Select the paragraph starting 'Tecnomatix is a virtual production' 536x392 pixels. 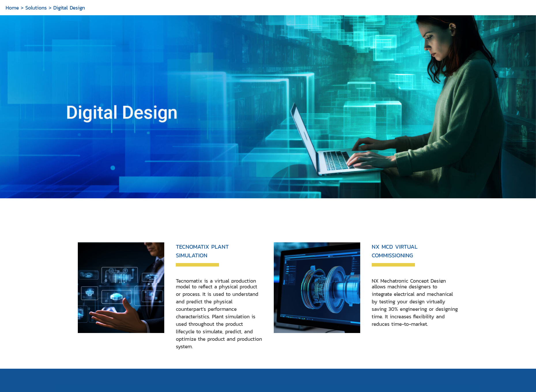coord(219,314)
